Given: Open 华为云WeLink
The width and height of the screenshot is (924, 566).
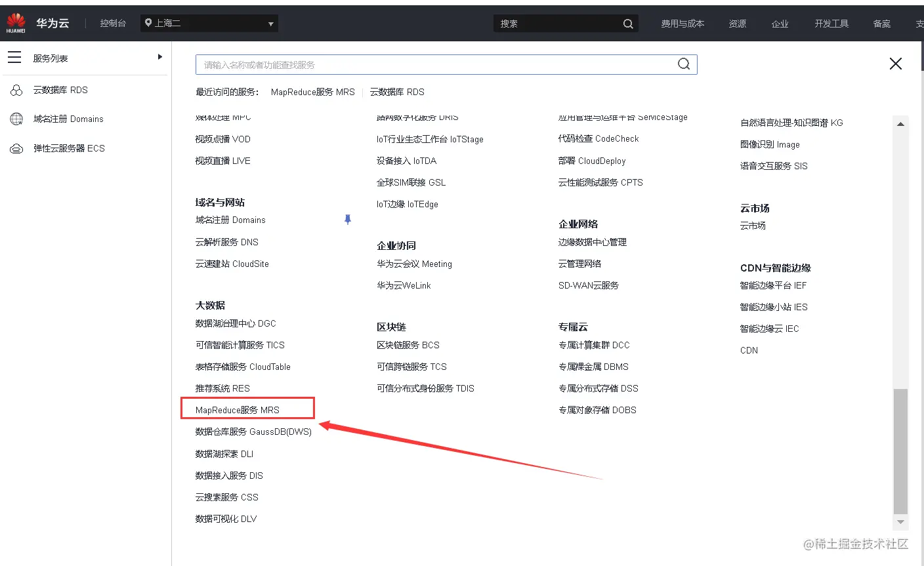Looking at the screenshot, I should 404,285.
